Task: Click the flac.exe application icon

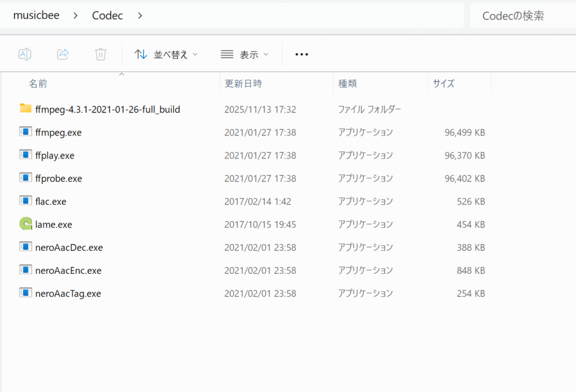Action: pos(25,201)
